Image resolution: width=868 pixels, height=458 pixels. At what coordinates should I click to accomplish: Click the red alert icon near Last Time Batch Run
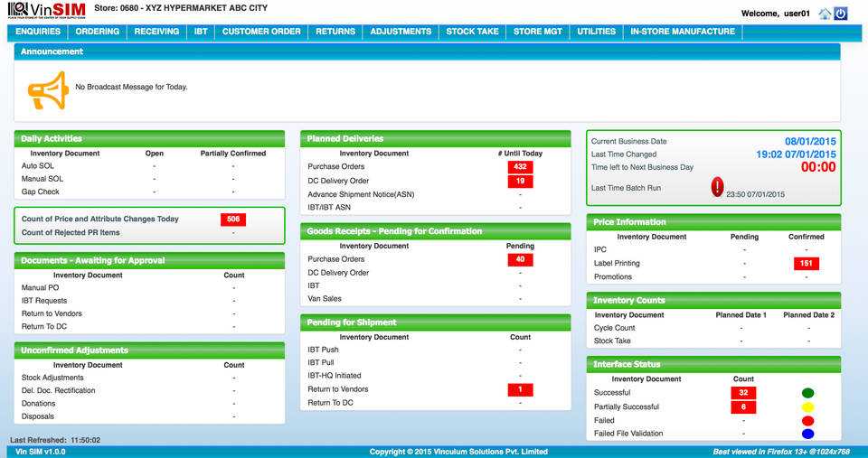tap(717, 187)
